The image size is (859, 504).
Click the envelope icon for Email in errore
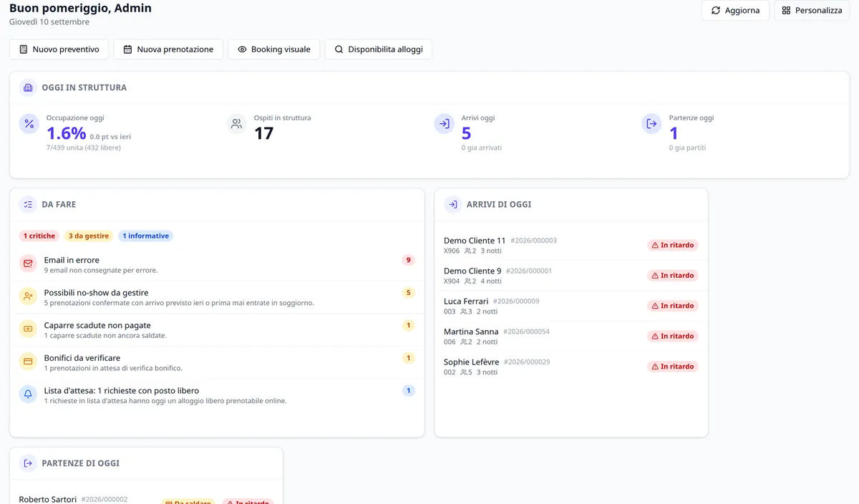point(29,263)
